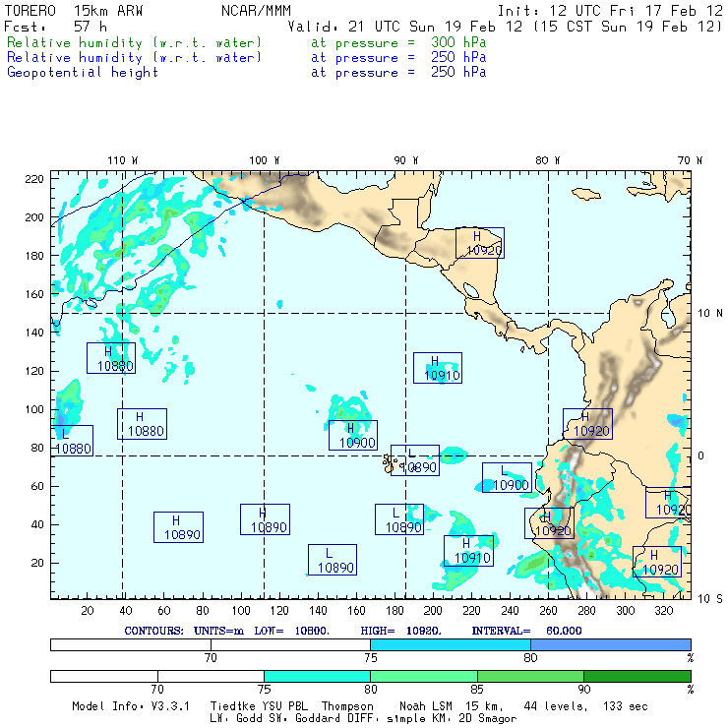Select cyan 75–80% segment of upper colorbar
Viewport: 728px width, 728px height.
click(451, 643)
